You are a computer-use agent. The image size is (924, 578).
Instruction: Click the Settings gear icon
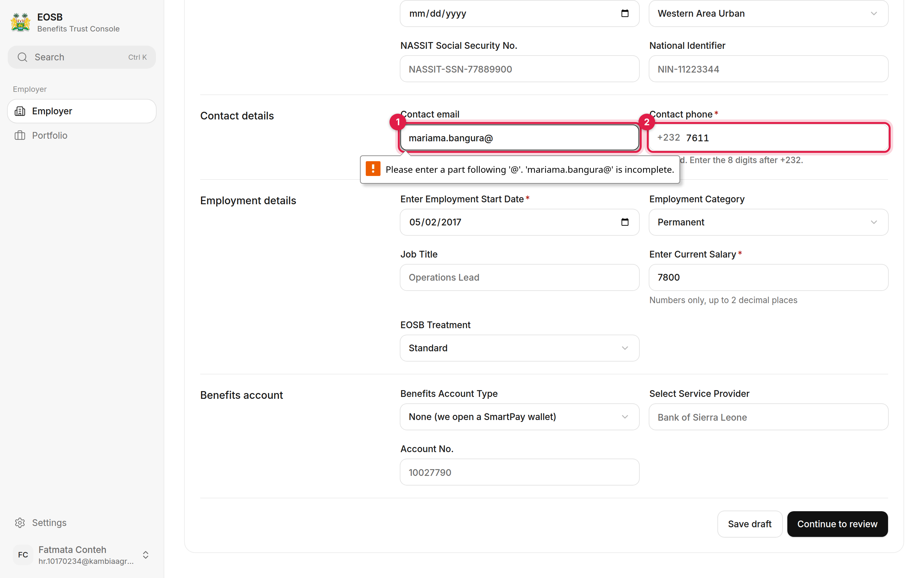(20, 522)
